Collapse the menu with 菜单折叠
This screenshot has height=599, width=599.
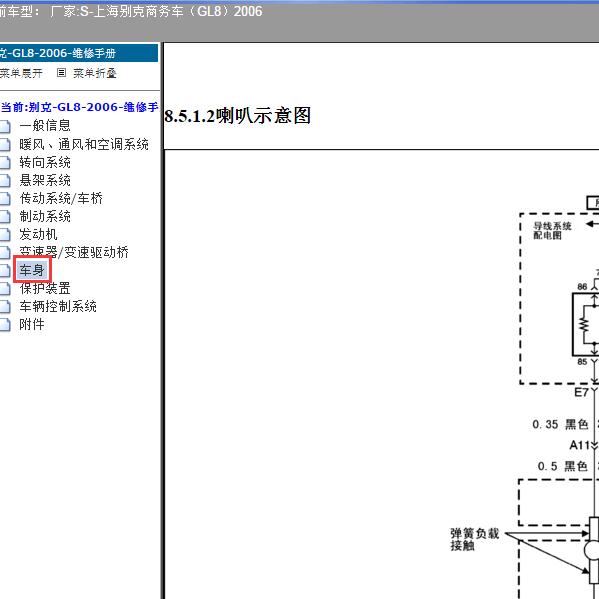(94, 73)
